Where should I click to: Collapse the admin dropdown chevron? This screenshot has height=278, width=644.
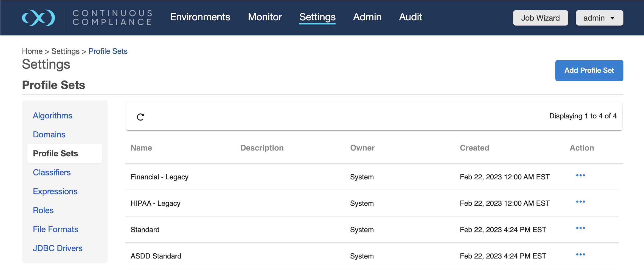click(x=613, y=18)
